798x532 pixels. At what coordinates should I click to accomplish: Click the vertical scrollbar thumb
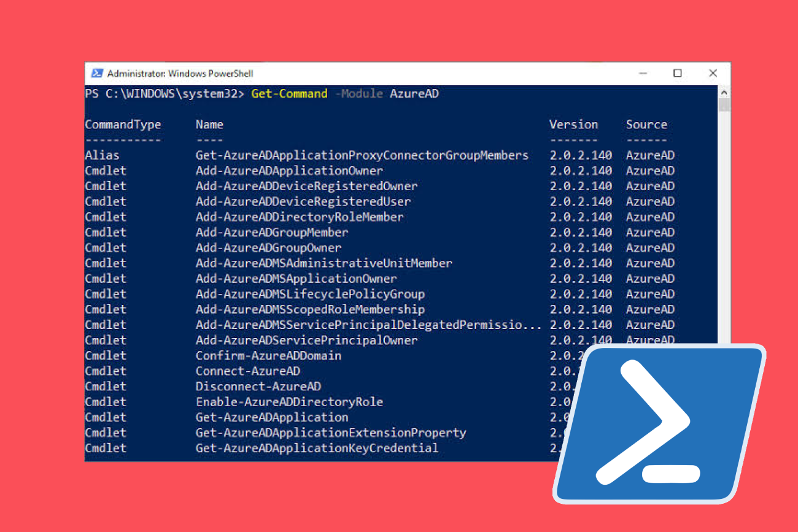724,105
